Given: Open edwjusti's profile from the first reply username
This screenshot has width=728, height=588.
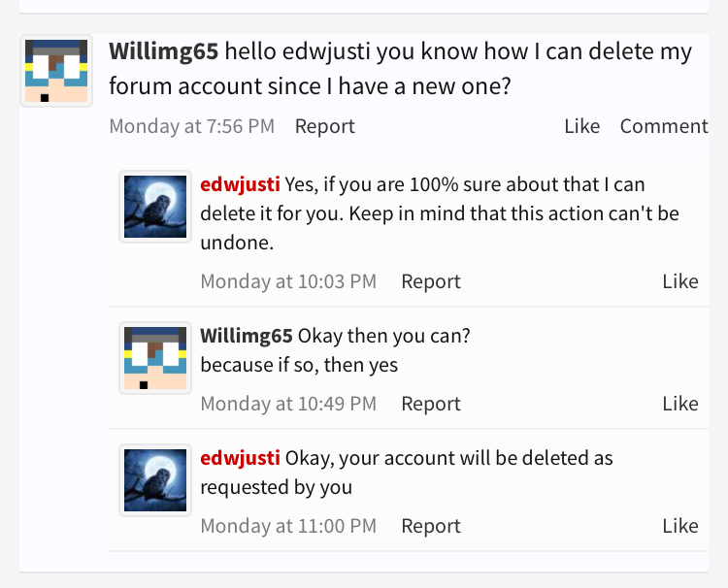Looking at the screenshot, I should point(240,184).
